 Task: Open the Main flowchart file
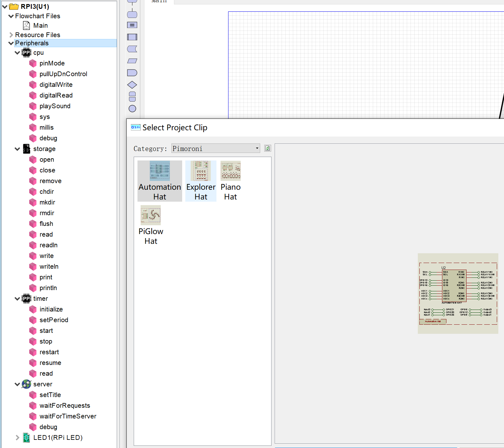click(x=41, y=25)
